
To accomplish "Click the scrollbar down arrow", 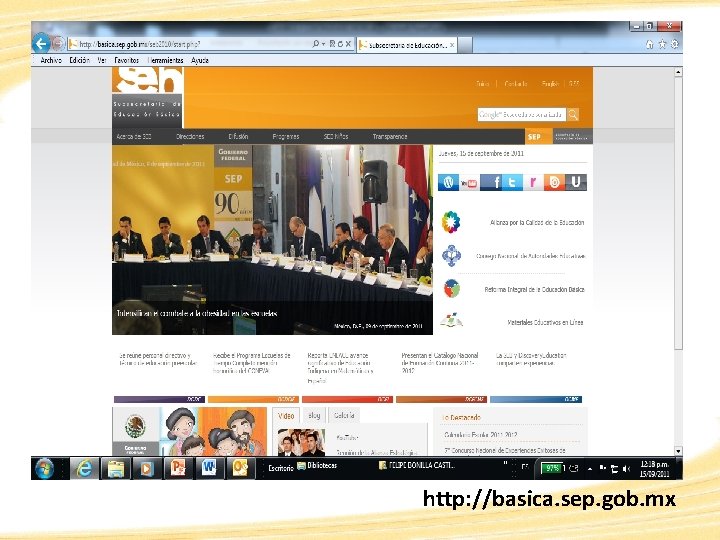I will [678, 451].
